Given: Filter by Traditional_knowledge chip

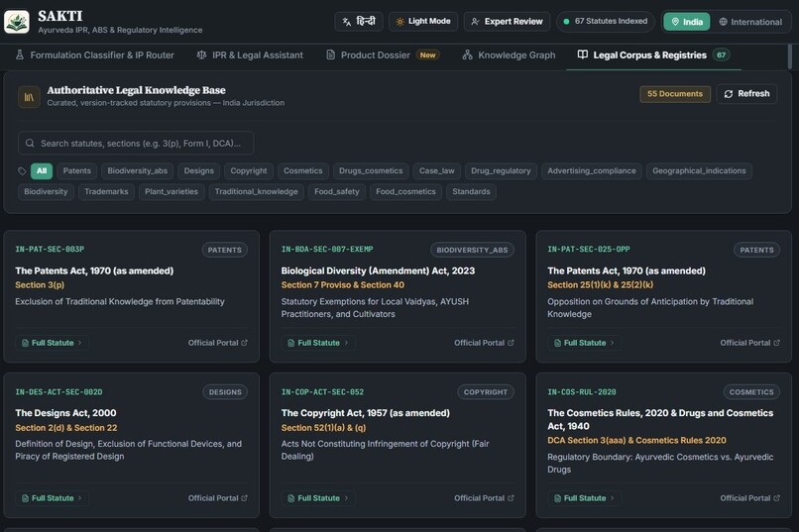Looking at the screenshot, I should [257, 192].
